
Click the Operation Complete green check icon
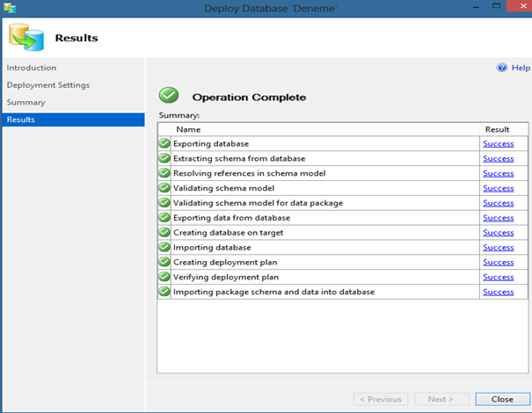pyautogui.click(x=169, y=95)
